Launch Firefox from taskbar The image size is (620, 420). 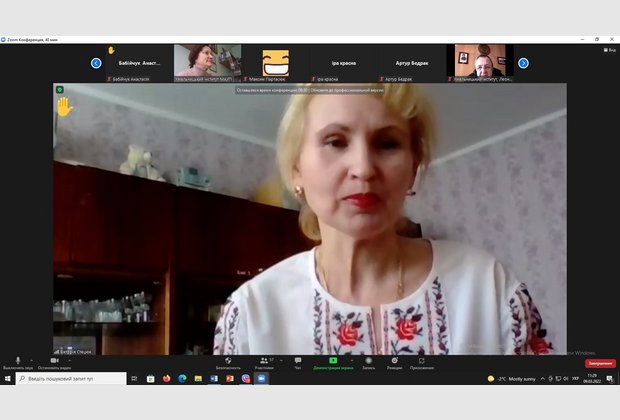click(166, 378)
